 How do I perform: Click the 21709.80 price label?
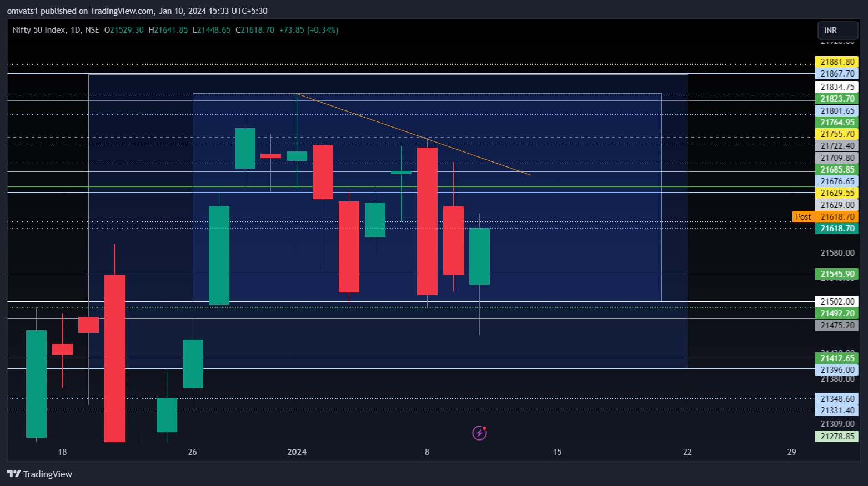point(837,158)
